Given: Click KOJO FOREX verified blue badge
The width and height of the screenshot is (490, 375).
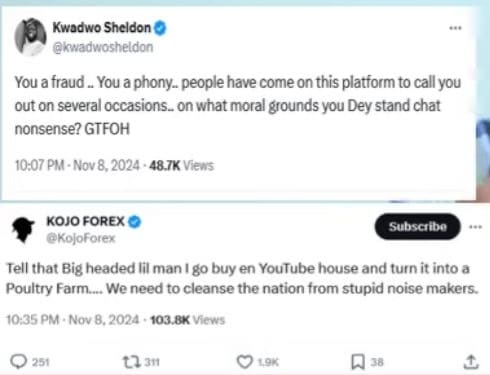Looking at the screenshot, I should (x=135, y=222).
